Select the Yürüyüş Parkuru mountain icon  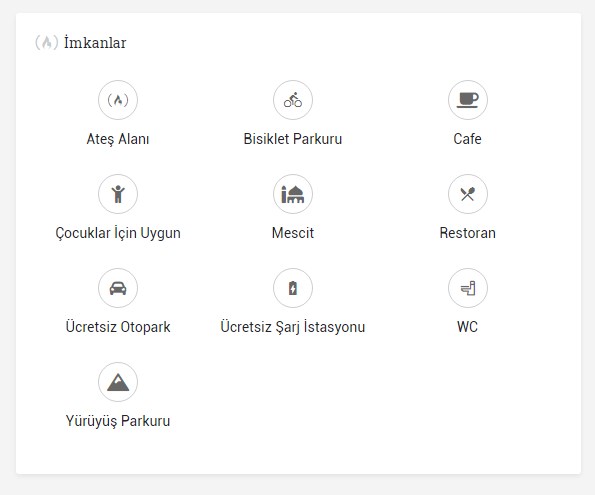(118, 382)
